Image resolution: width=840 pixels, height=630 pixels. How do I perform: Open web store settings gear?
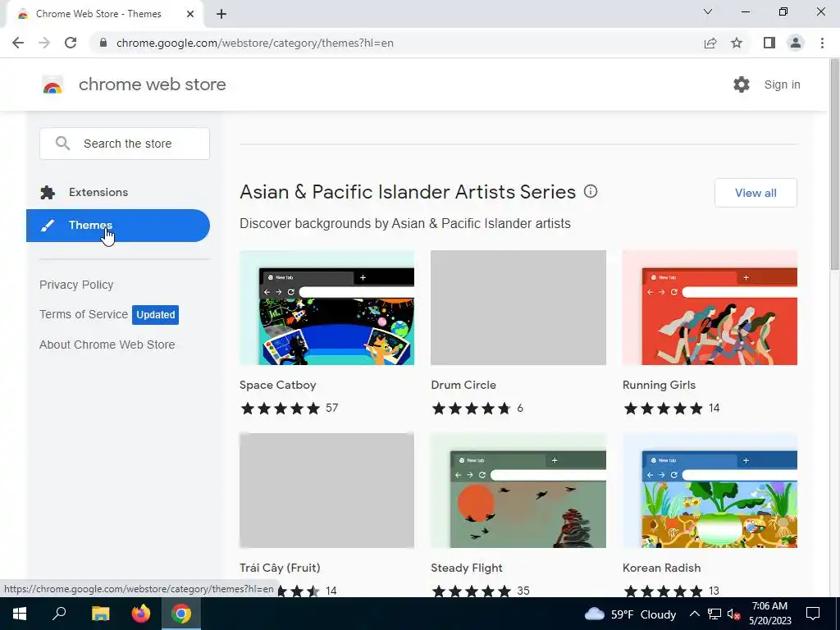pos(742,84)
